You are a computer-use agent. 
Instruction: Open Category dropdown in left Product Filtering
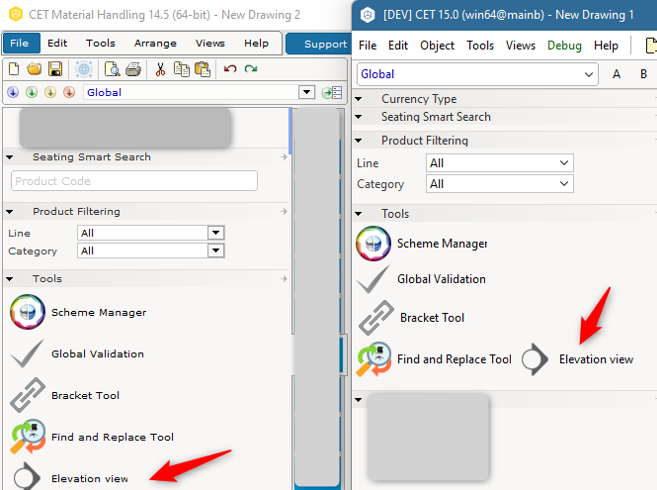[x=151, y=251]
